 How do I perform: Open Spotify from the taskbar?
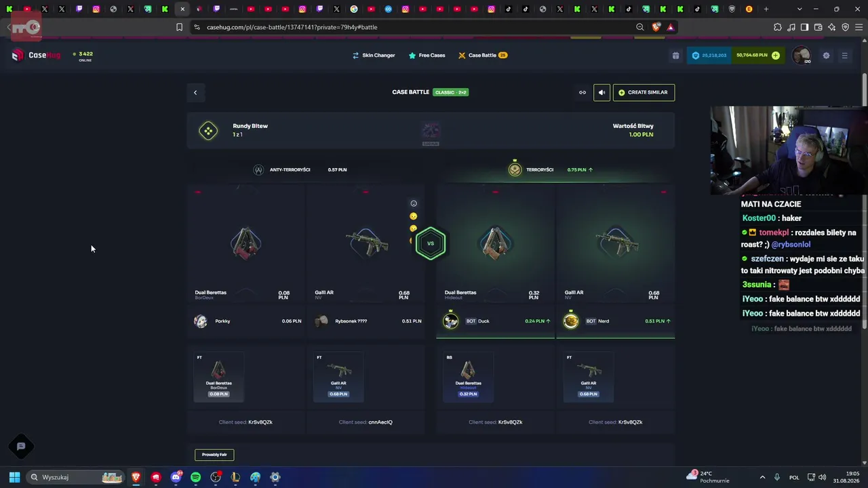pos(196,477)
